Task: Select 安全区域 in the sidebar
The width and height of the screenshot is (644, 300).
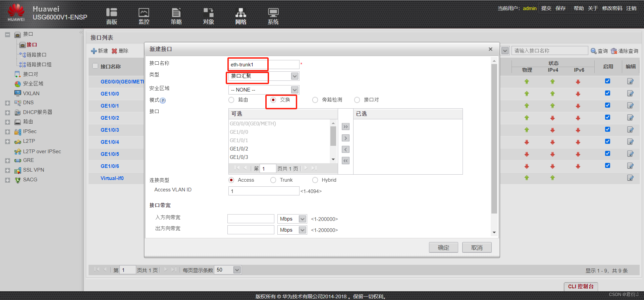Action: click(x=33, y=84)
